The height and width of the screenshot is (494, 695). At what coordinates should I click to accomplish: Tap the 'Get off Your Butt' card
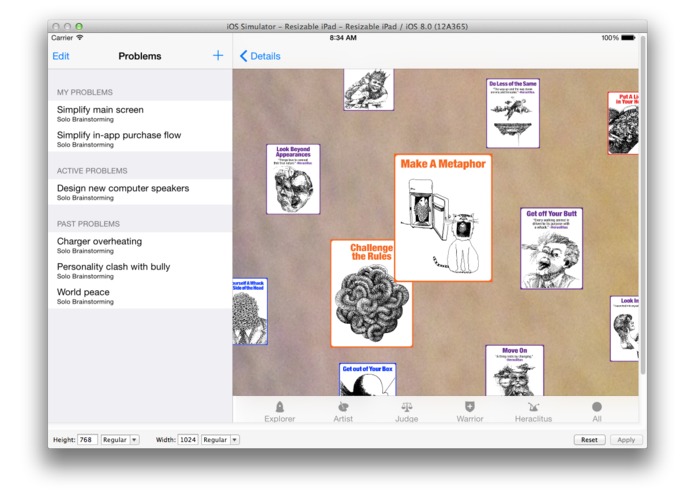pyautogui.click(x=551, y=248)
